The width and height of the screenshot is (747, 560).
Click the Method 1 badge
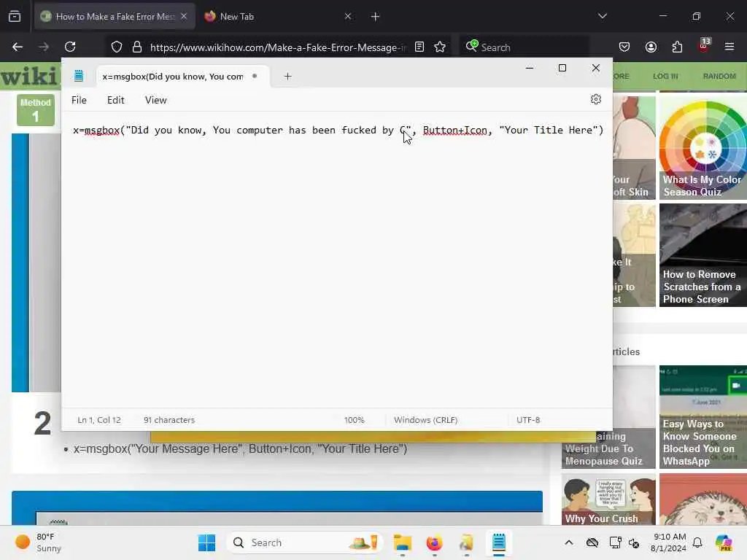pos(36,110)
